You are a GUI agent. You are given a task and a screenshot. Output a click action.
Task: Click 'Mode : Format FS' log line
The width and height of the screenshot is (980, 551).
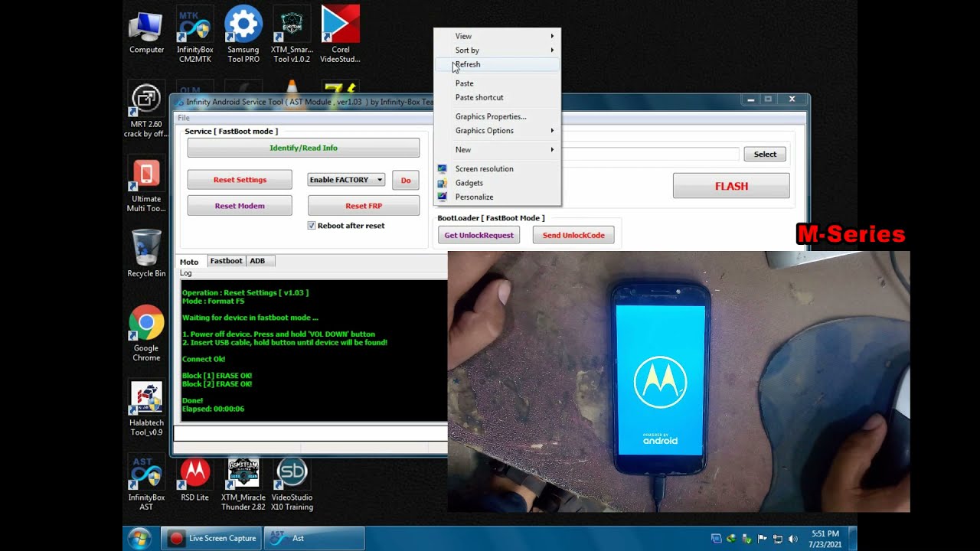pyautogui.click(x=213, y=302)
